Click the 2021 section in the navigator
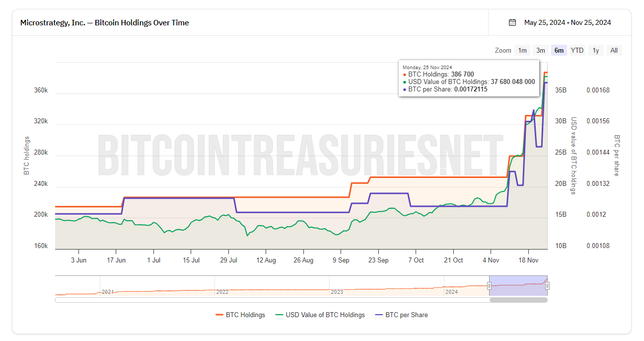The image size is (644, 341). [x=108, y=292]
